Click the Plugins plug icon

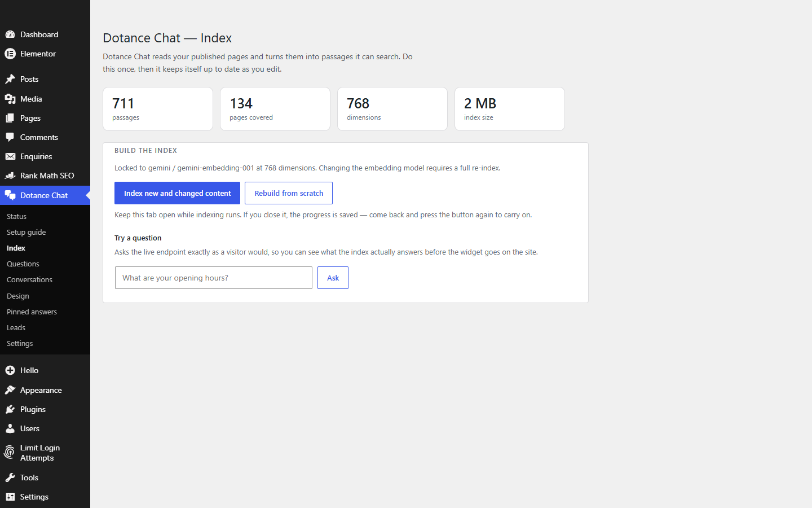click(x=10, y=409)
